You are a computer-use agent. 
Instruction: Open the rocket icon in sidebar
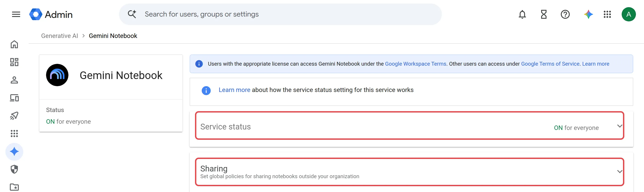14,116
